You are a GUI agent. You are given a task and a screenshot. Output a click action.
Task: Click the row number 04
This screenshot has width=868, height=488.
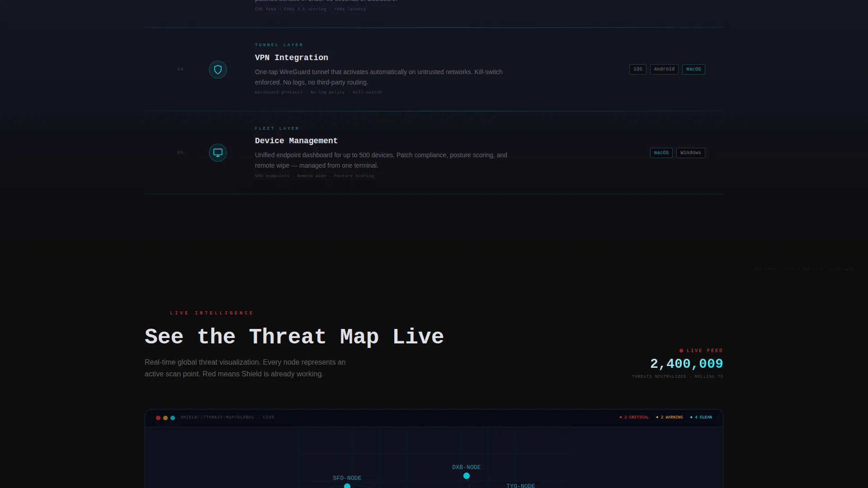pyautogui.click(x=180, y=69)
